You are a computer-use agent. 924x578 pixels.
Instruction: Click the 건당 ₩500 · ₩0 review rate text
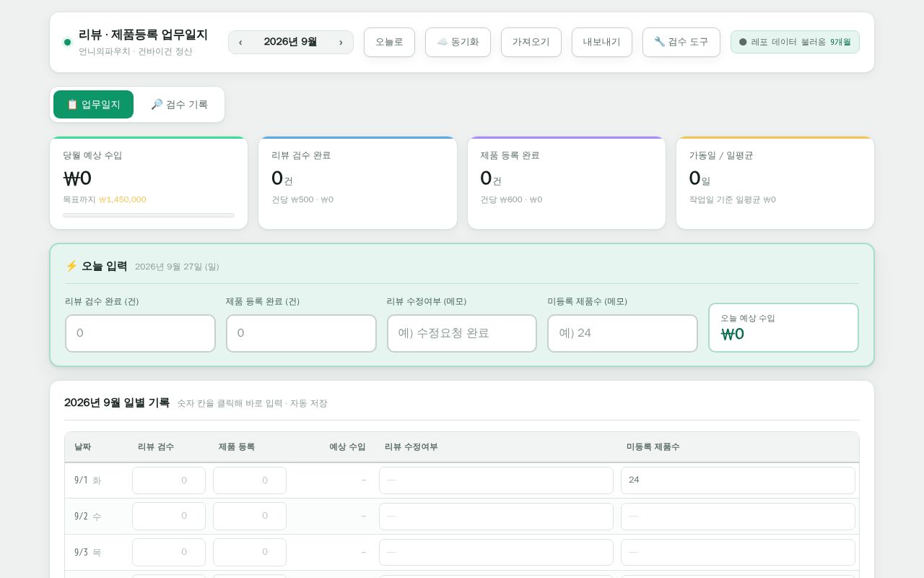click(x=302, y=199)
